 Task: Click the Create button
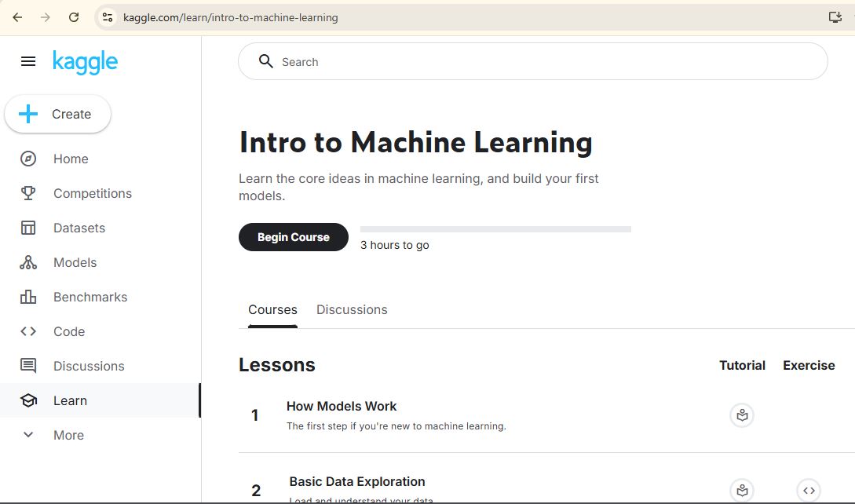pyautogui.click(x=58, y=115)
